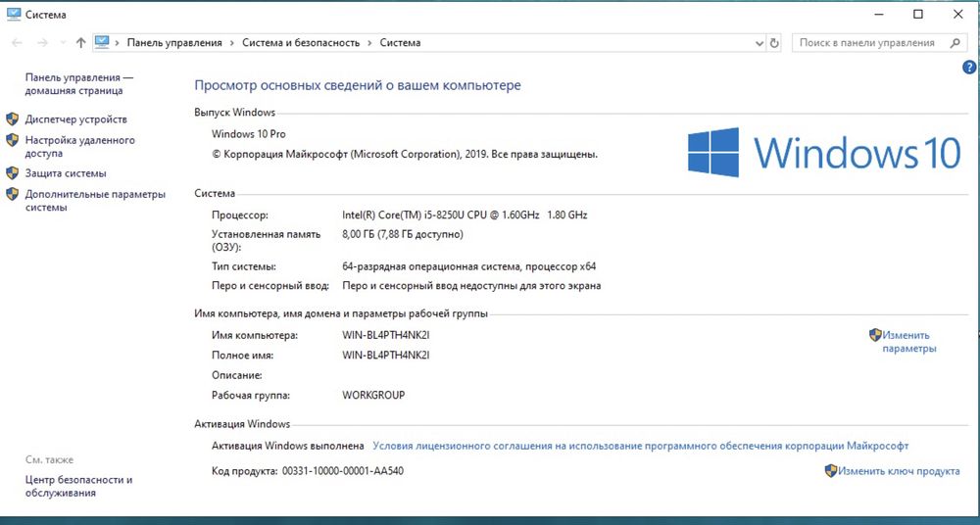Click shield icon beside 'Изменить ключ продукта'

pos(831,470)
